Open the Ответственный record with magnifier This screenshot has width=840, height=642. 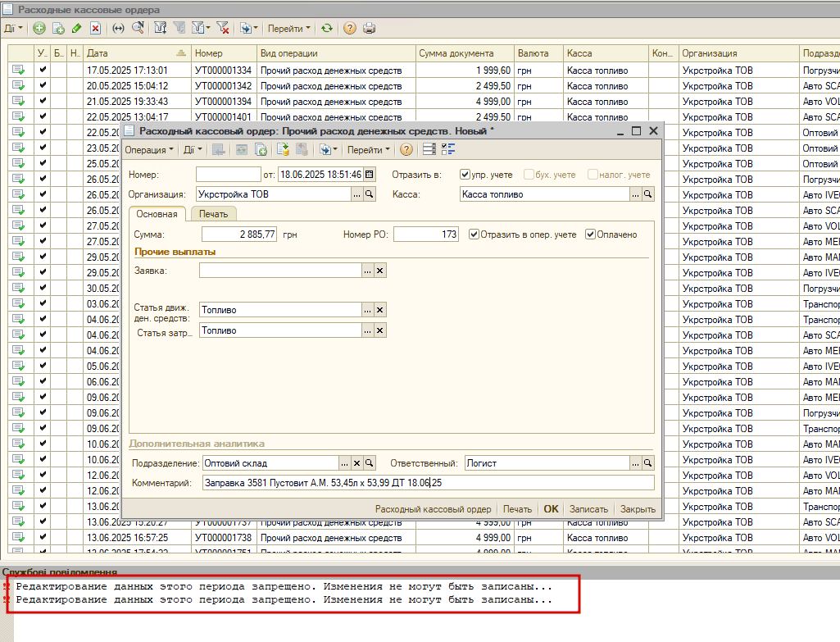point(647,463)
